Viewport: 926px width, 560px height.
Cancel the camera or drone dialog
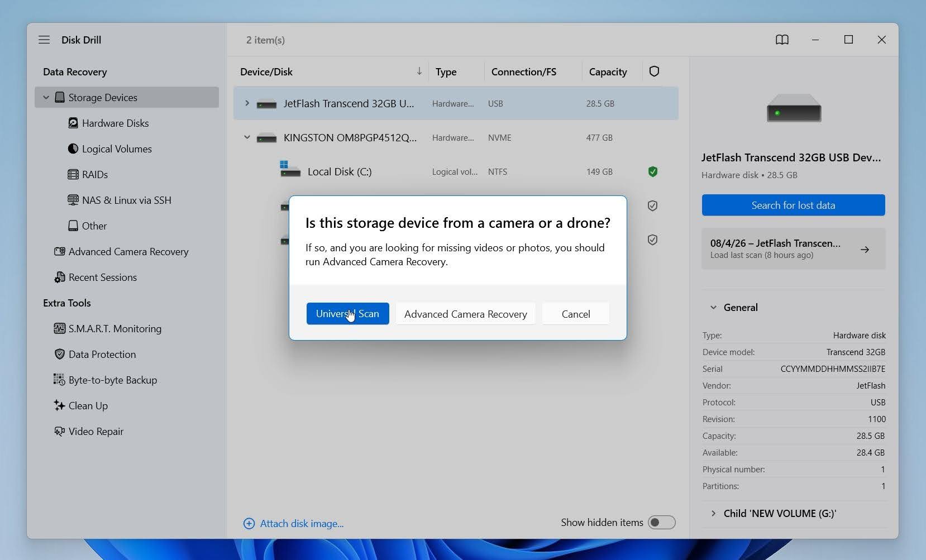(576, 314)
